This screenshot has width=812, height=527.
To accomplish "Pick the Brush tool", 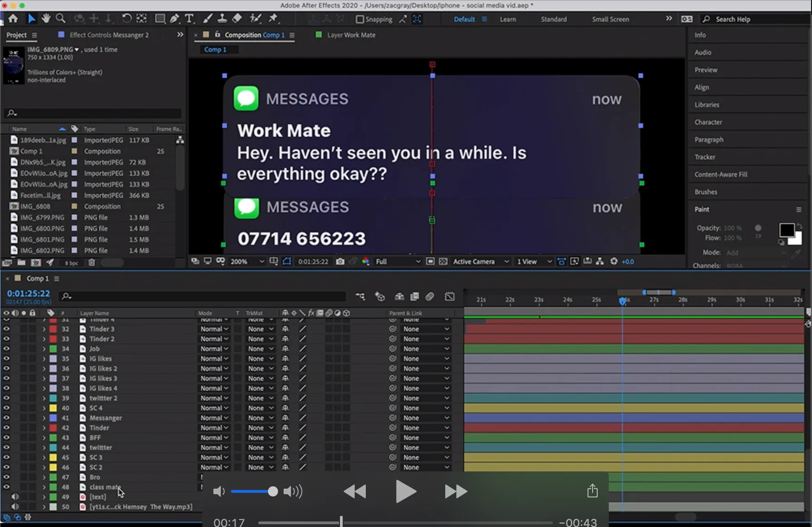I will click(x=207, y=18).
